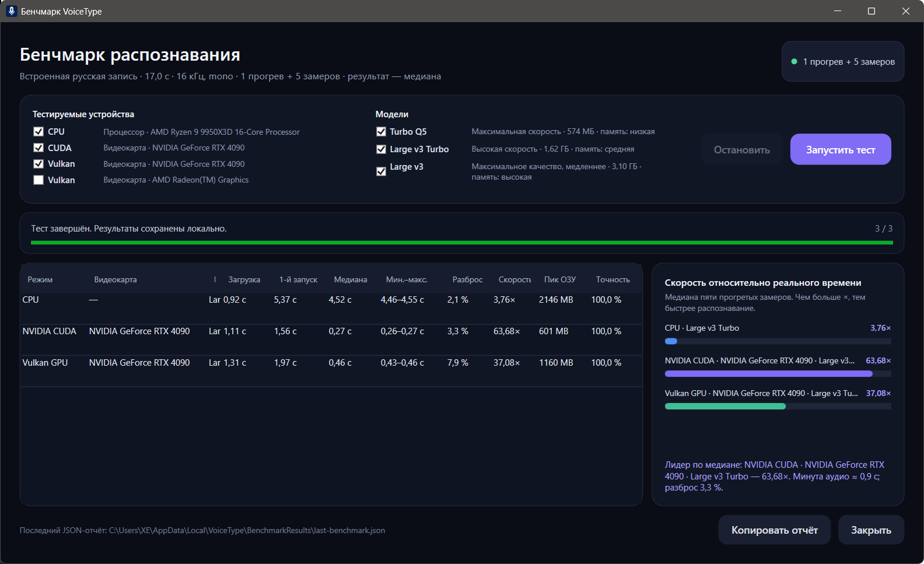Click the 1 прогрев + 5 замеров badge
The width and height of the screenshot is (924, 564).
click(843, 61)
